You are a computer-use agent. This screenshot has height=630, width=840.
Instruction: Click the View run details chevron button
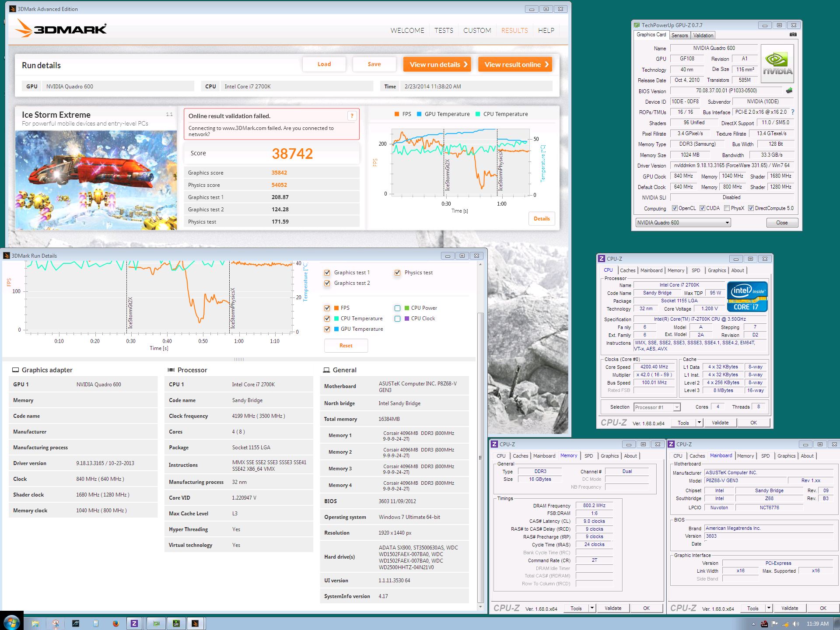(437, 64)
